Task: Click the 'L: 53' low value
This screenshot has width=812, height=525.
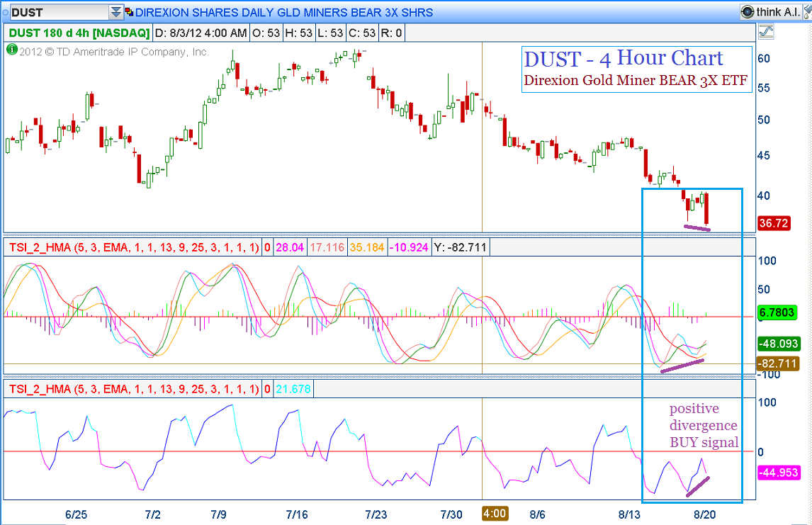Action: (330, 33)
